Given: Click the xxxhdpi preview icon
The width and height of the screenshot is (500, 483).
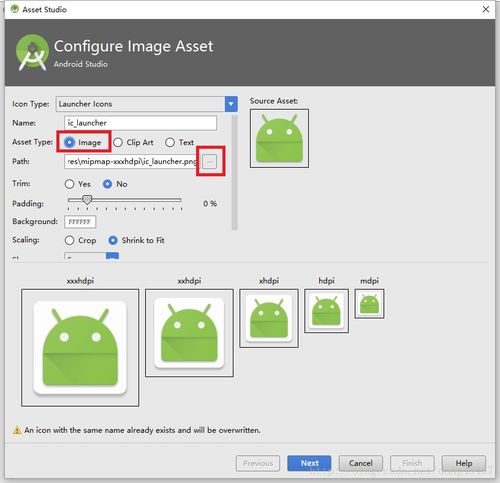Looking at the screenshot, I should [x=80, y=348].
